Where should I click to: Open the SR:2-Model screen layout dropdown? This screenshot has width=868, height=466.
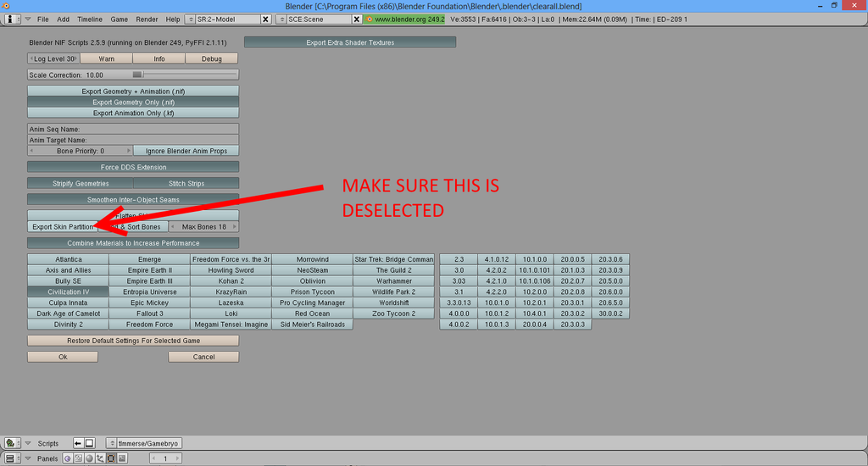pos(191,19)
